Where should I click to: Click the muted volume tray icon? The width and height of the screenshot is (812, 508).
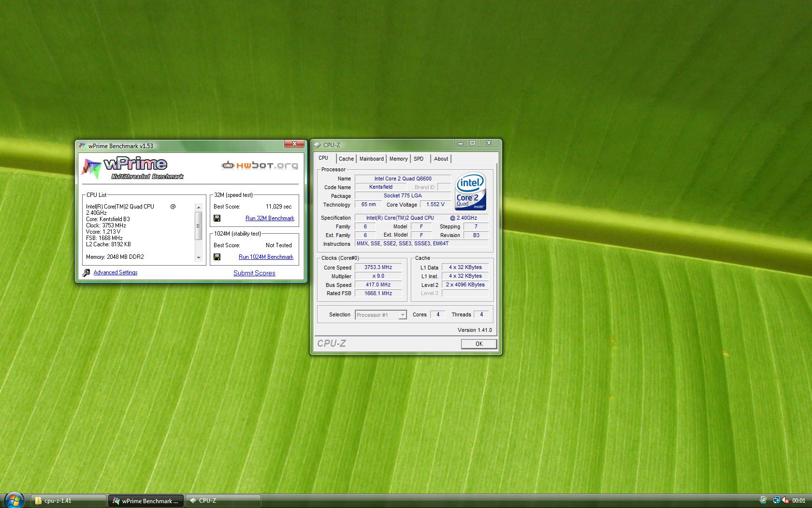tap(785, 500)
